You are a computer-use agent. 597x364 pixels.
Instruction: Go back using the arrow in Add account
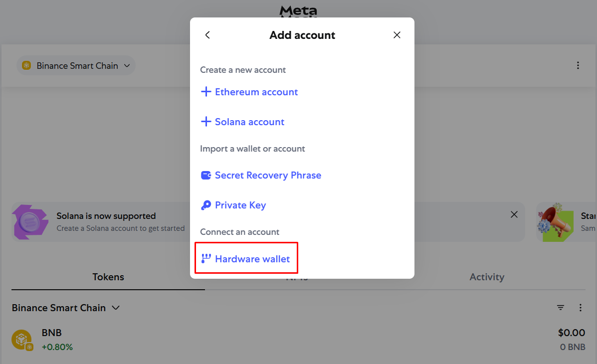(x=207, y=35)
